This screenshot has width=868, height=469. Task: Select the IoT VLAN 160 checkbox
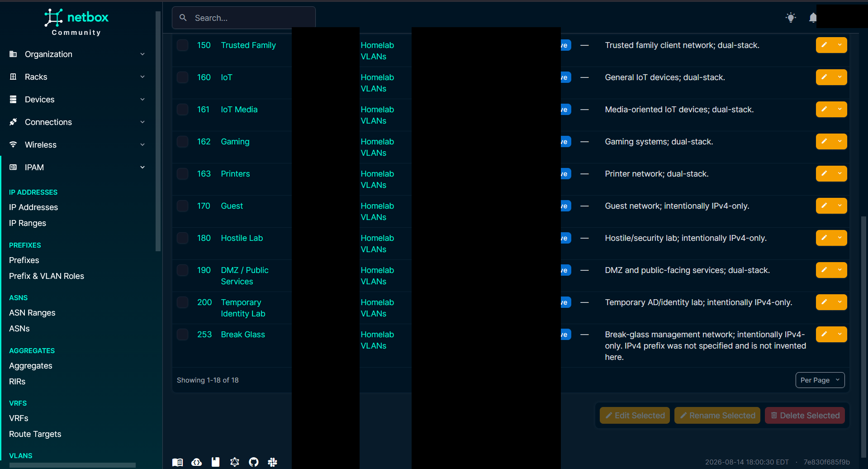point(182,77)
